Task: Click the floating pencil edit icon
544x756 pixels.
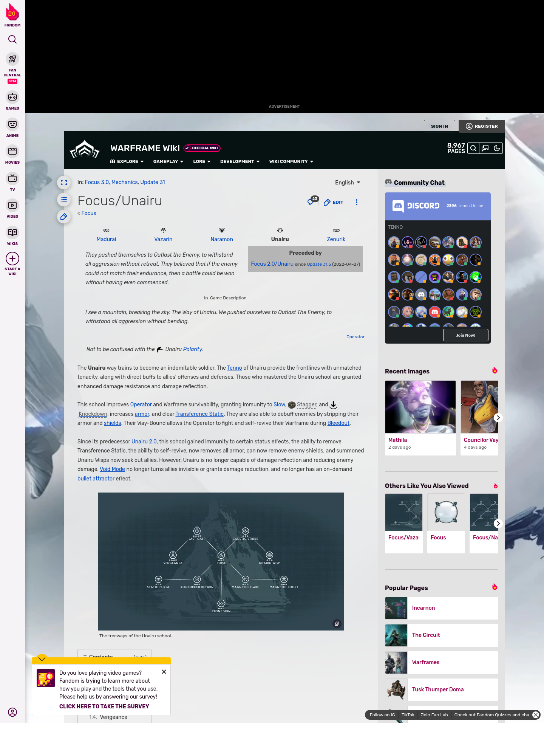Action: 64,217
